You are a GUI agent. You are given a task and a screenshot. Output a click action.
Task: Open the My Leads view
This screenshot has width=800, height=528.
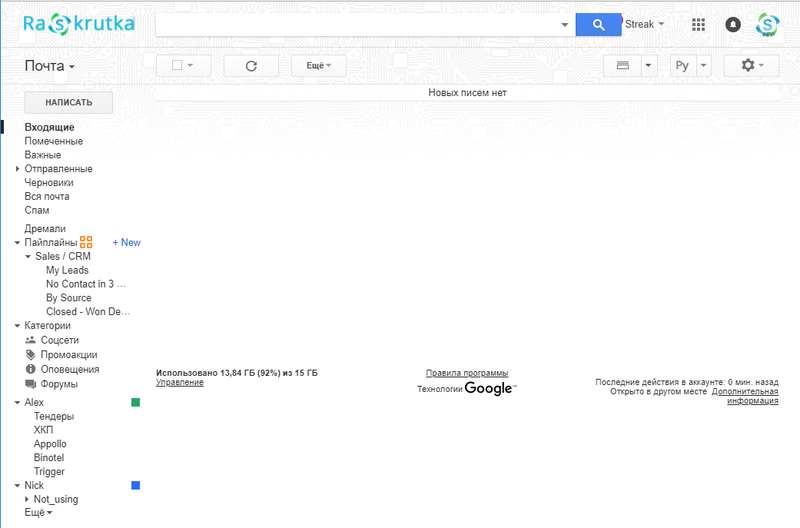(67, 270)
